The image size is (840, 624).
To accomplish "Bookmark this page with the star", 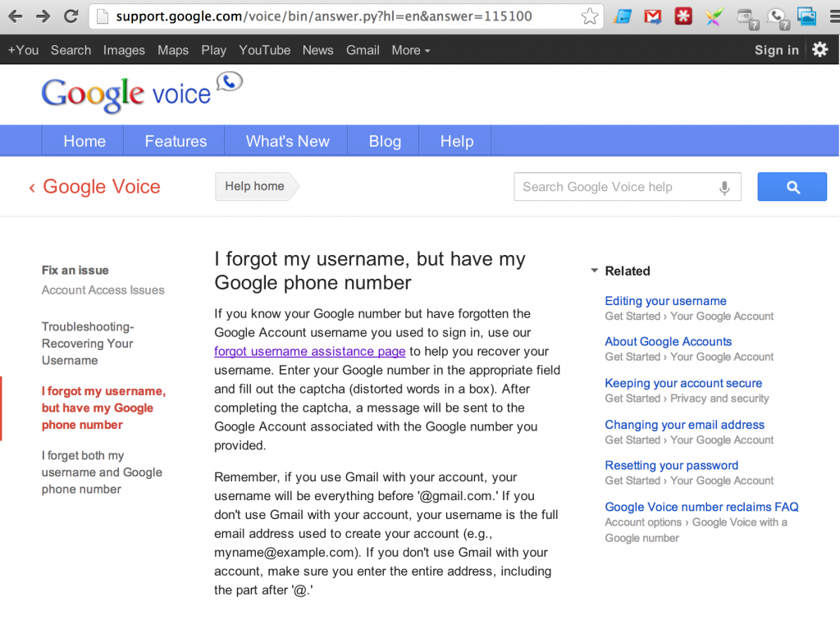I will click(589, 16).
